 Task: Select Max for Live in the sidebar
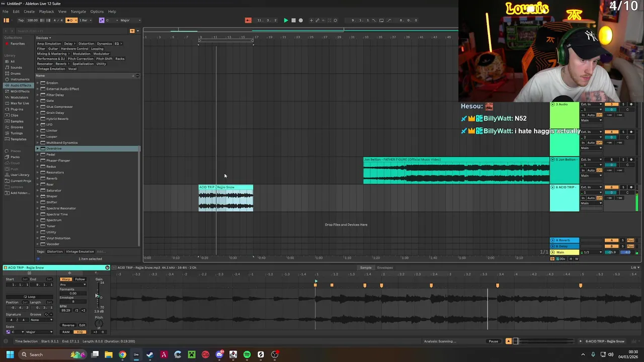pyautogui.click(x=20, y=103)
